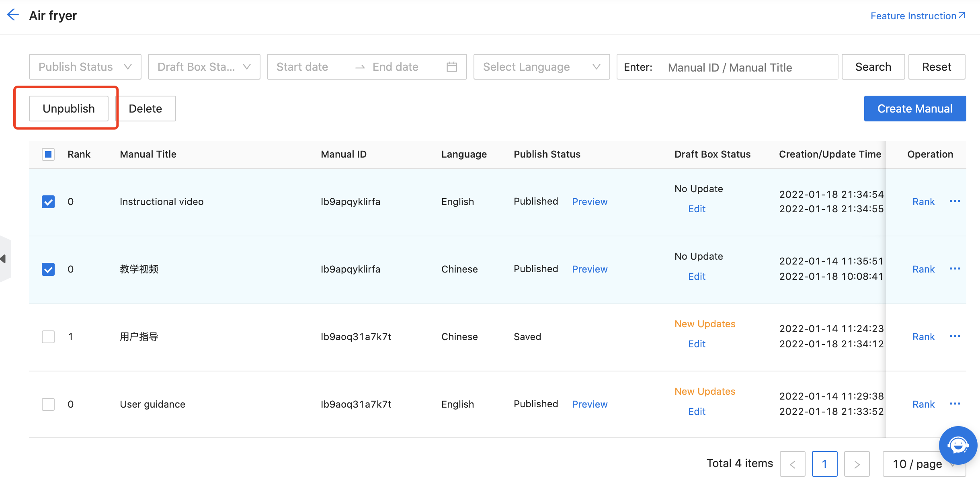Click New Updates in User guidance row
This screenshot has height=484, width=980.
pos(705,391)
